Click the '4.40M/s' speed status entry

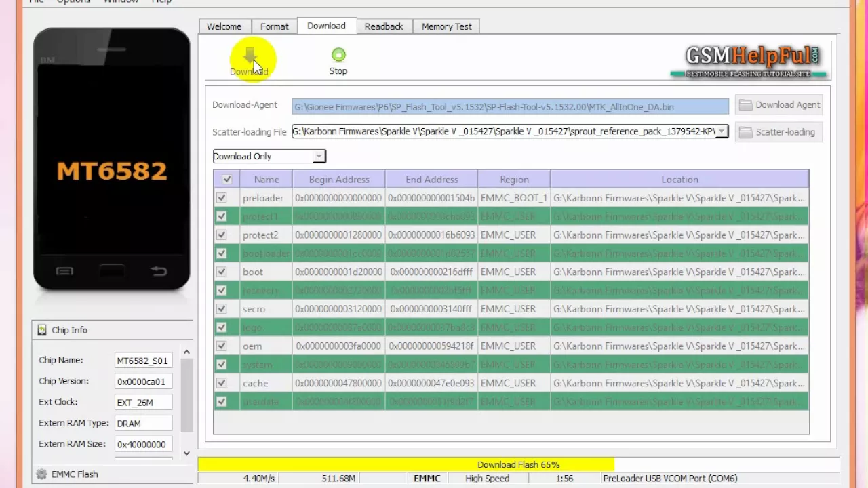(x=259, y=479)
